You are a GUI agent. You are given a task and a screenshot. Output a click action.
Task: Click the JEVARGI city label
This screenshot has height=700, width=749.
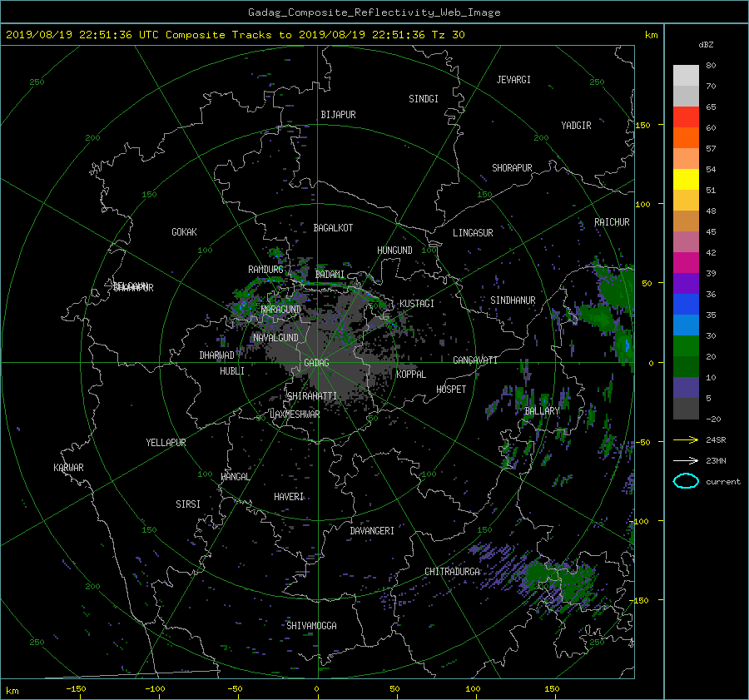[513, 80]
